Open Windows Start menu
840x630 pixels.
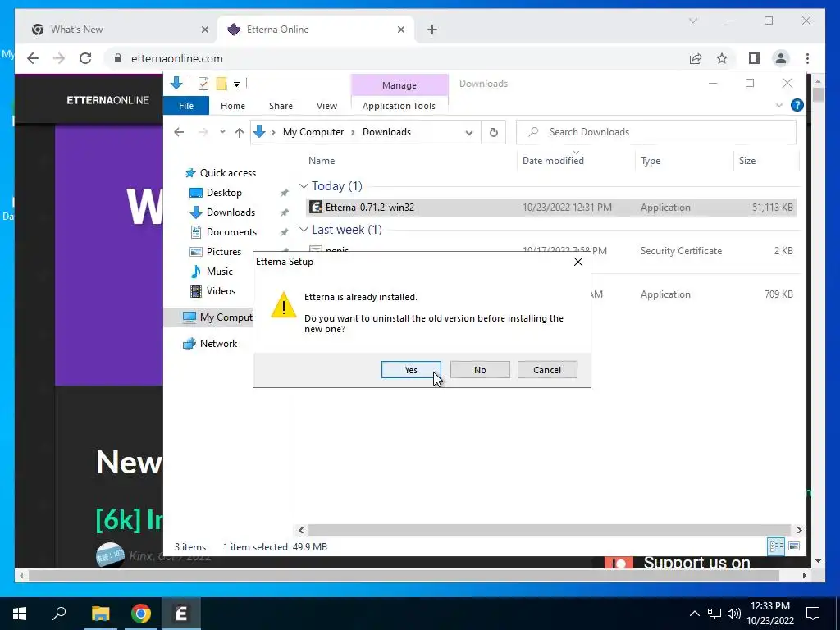pos(20,614)
